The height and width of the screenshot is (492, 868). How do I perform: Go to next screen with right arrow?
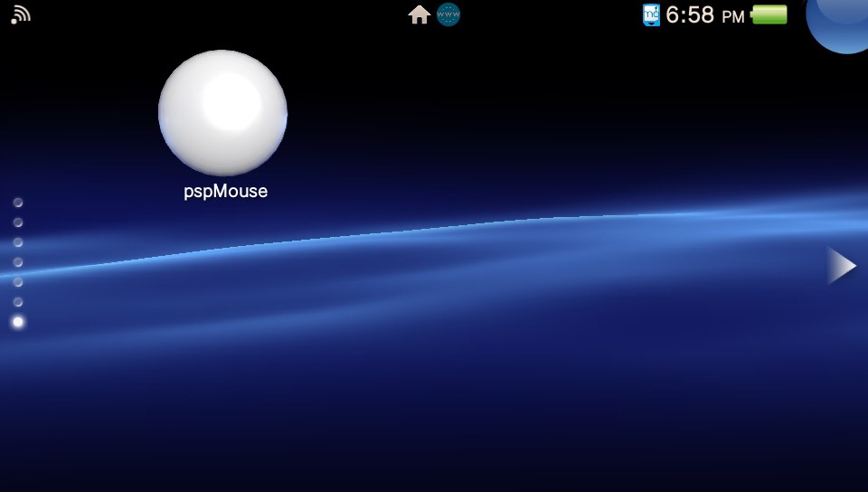click(x=842, y=266)
